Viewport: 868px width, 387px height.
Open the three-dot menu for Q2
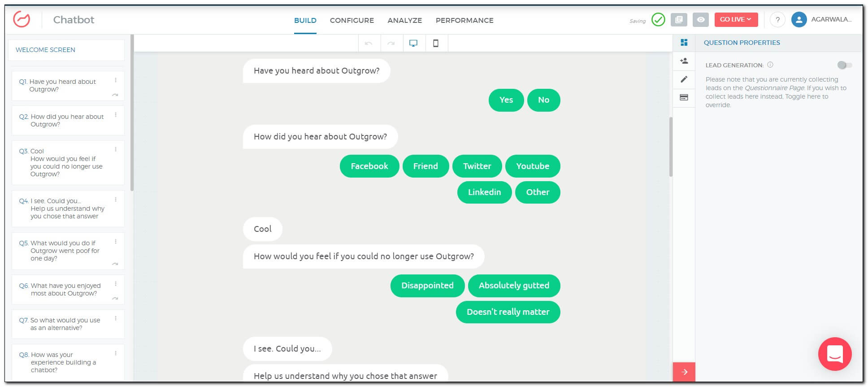pyautogui.click(x=116, y=115)
